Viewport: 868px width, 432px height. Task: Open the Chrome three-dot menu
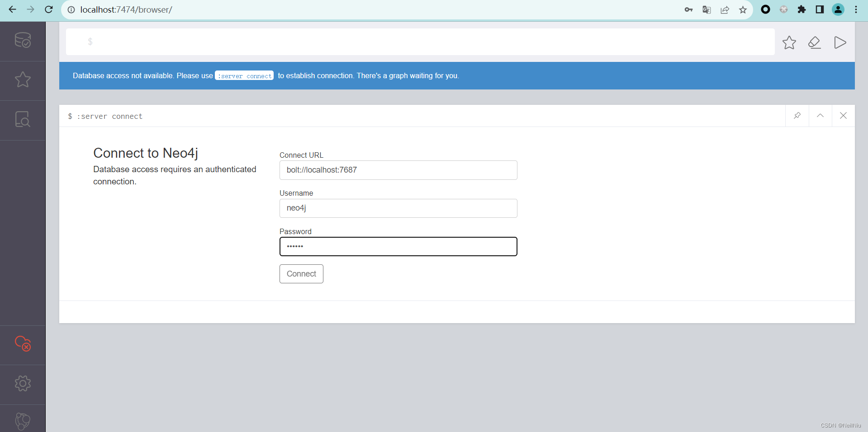tap(856, 9)
